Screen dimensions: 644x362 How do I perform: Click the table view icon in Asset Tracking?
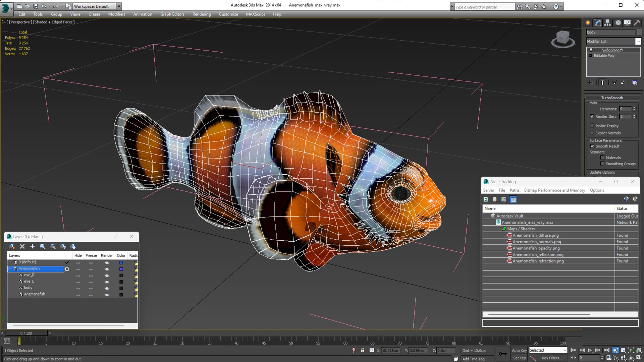(x=513, y=199)
